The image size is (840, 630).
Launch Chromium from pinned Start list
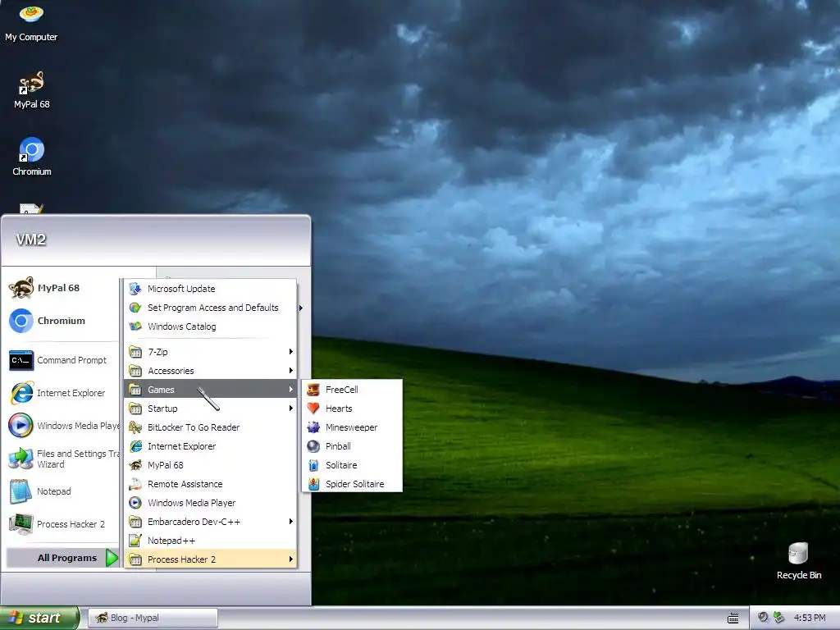coord(61,321)
